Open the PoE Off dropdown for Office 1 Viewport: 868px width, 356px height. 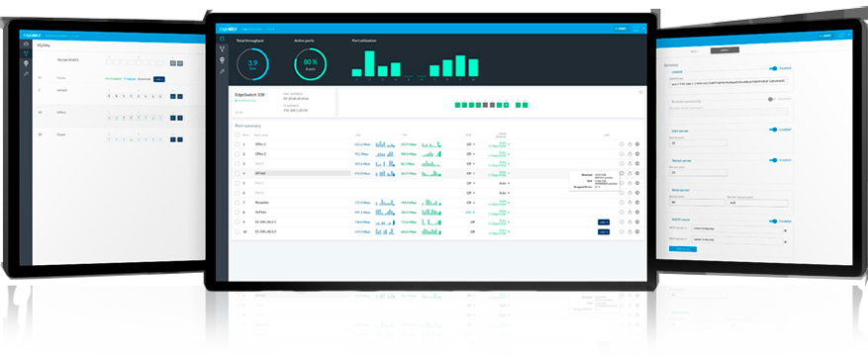tap(470, 144)
